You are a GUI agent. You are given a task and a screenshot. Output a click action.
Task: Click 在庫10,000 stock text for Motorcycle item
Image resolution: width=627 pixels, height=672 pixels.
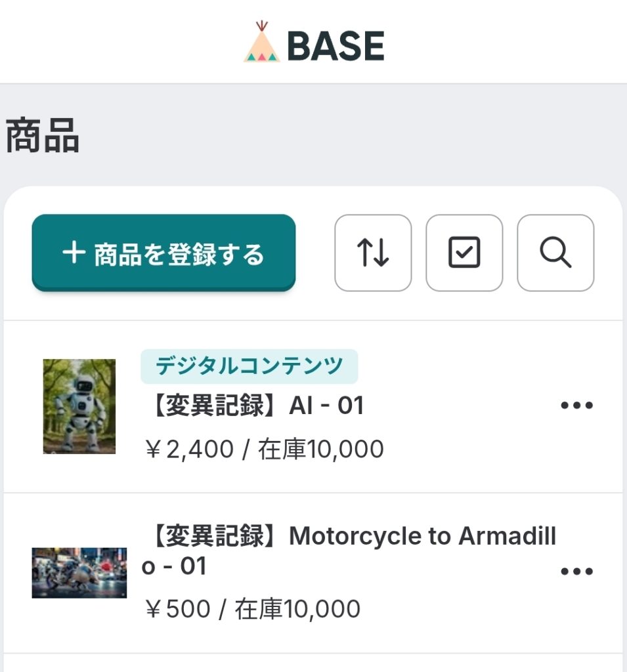(297, 609)
